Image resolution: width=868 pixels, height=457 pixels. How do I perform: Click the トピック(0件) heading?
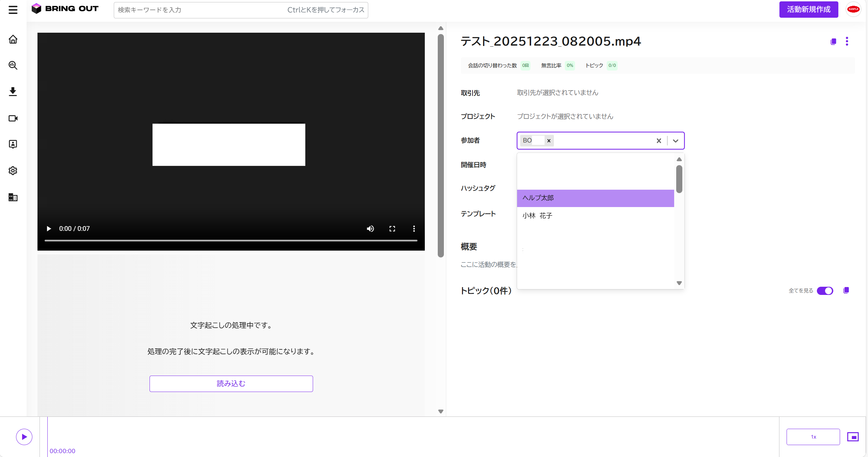pos(486,291)
